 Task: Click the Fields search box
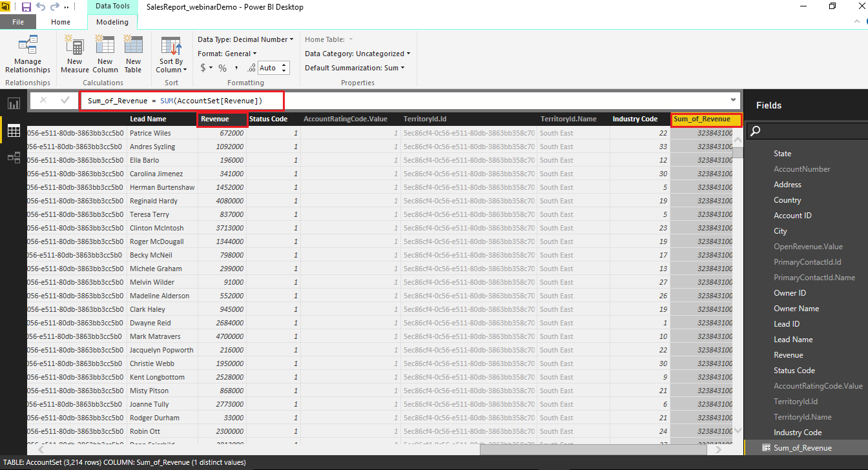[807, 131]
